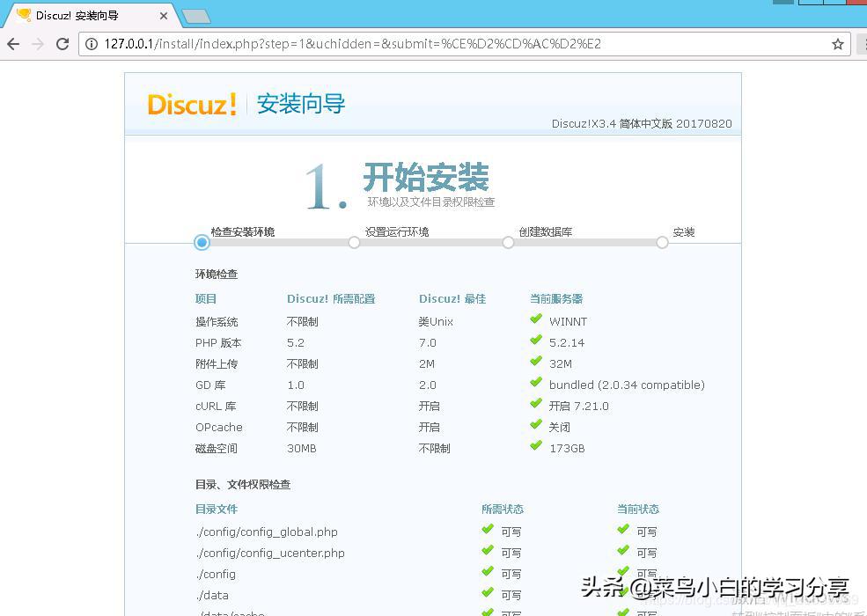867x616 pixels.
Task: Select the 安装 step circle
Action: pos(661,242)
